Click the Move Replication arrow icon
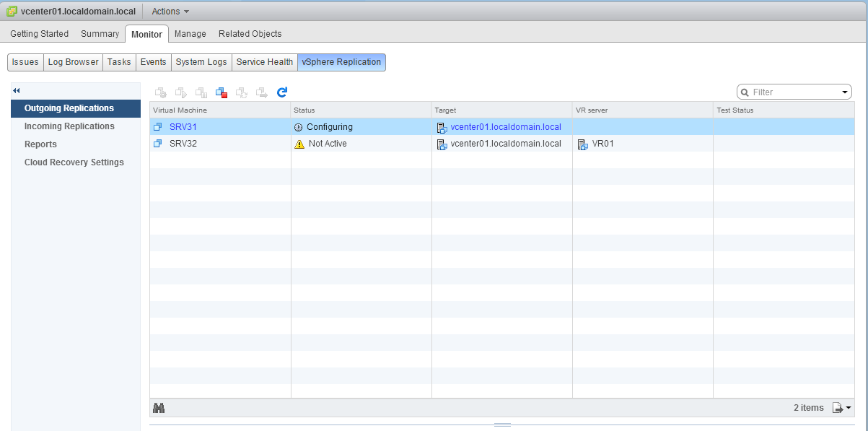The image size is (868, 431). click(262, 92)
